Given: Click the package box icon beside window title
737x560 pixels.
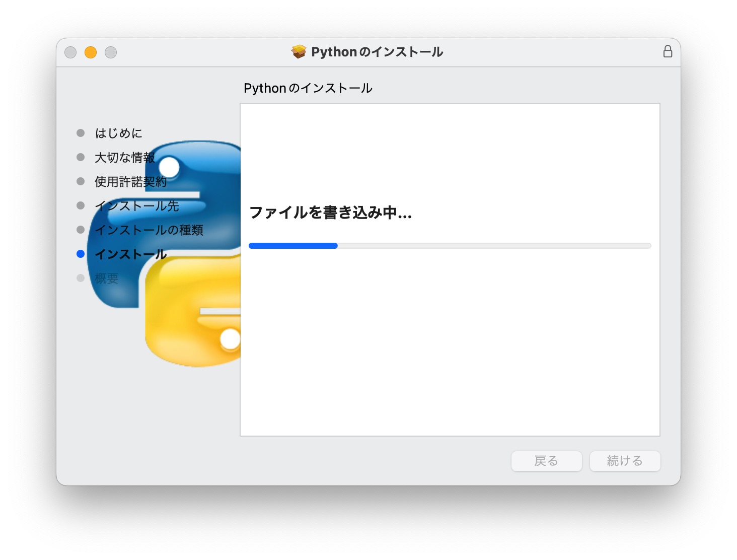Looking at the screenshot, I should 299,52.
